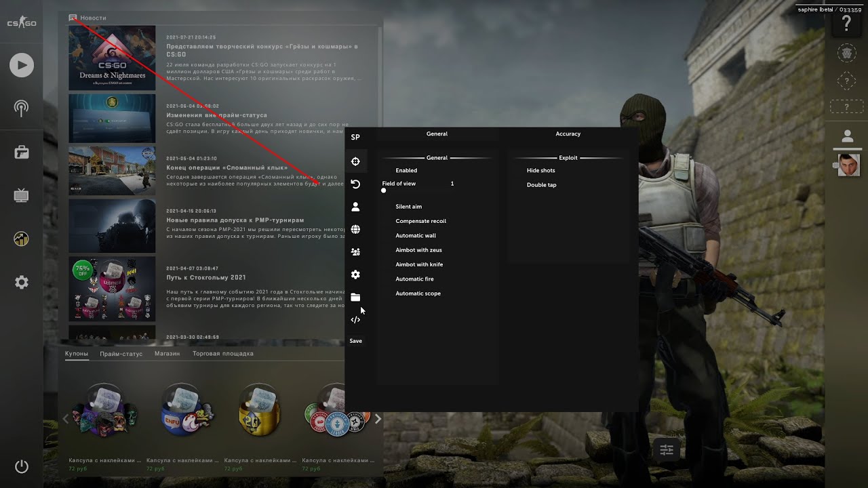Click the Field of view slider handle
868x488 pixels.
coord(383,190)
